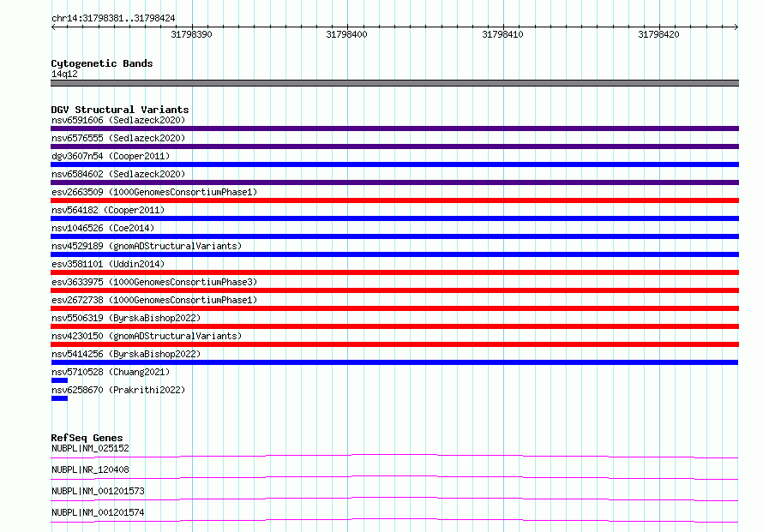This screenshot has width=763, height=532.
Task: Click the magenta intron line under NUBPL|NM_025152
Action: pos(394,456)
